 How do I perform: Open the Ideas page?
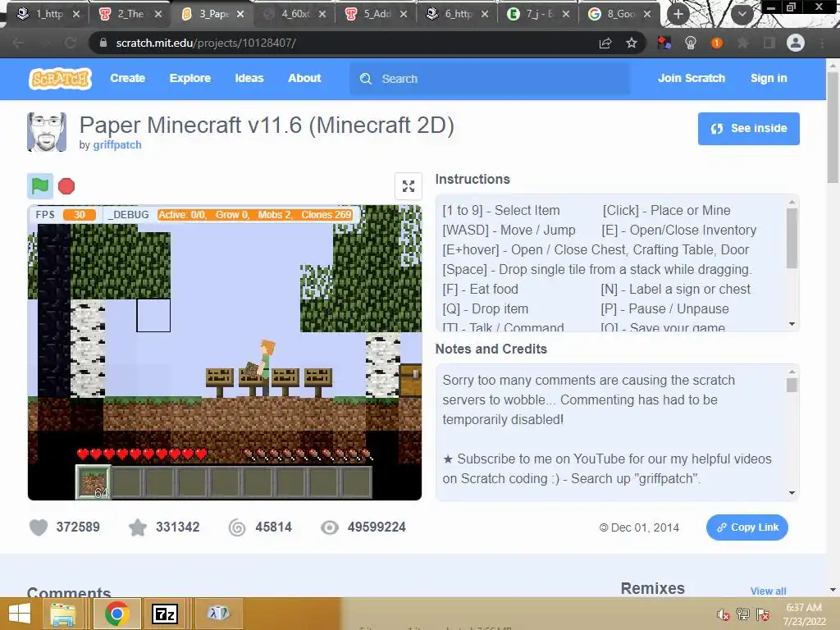point(249,78)
